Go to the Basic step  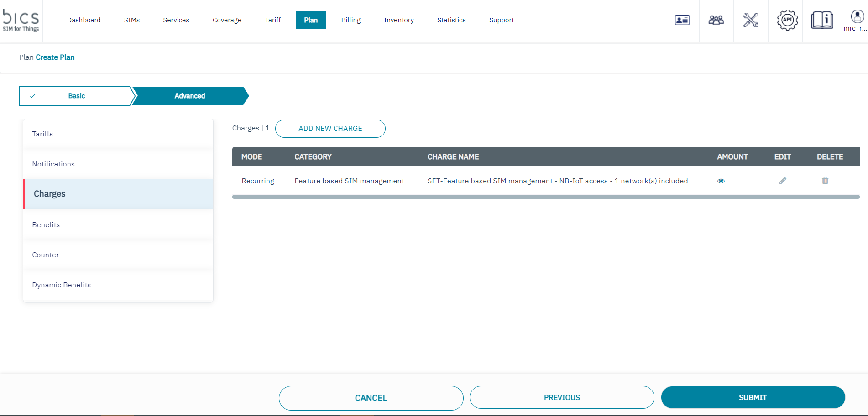coord(76,96)
